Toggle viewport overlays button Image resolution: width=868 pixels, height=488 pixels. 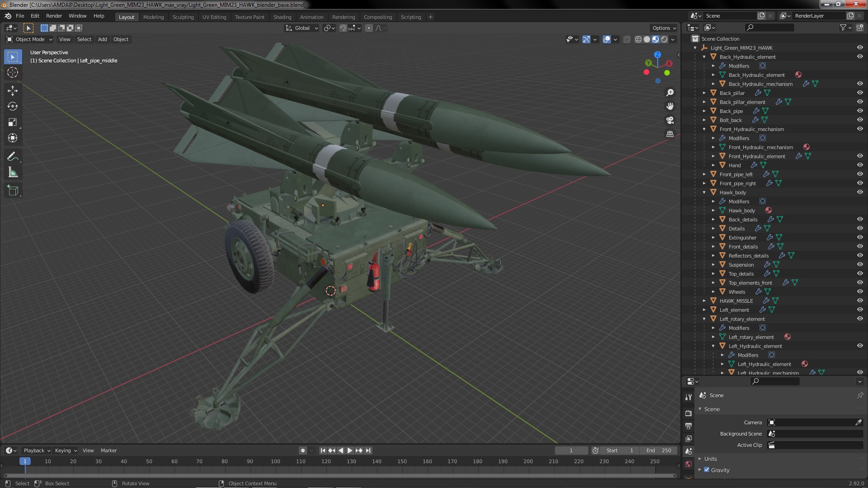[607, 39]
